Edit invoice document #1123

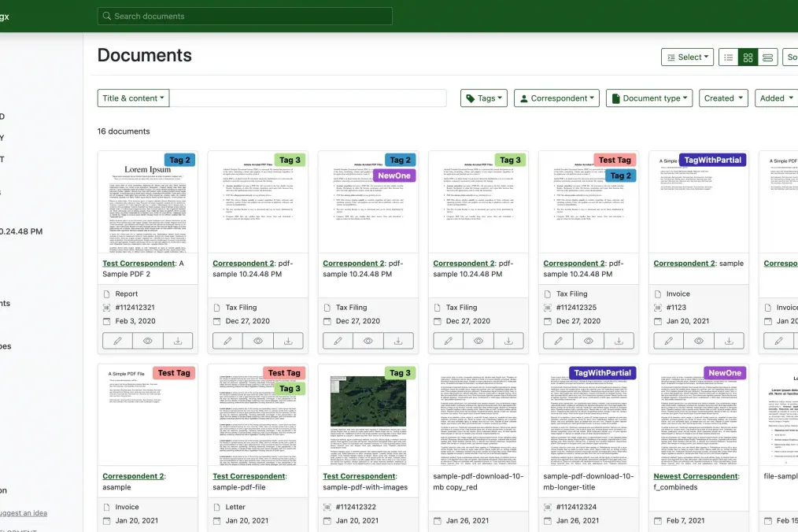point(669,341)
